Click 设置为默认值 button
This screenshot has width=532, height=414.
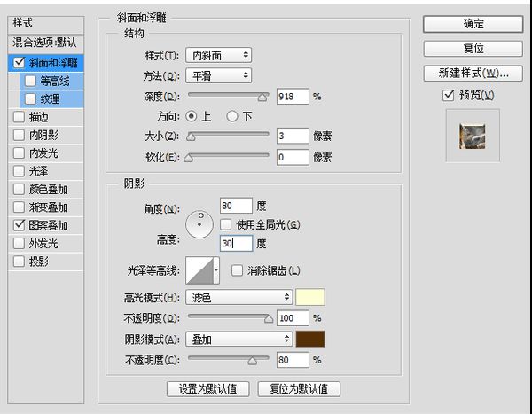(x=208, y=388)
